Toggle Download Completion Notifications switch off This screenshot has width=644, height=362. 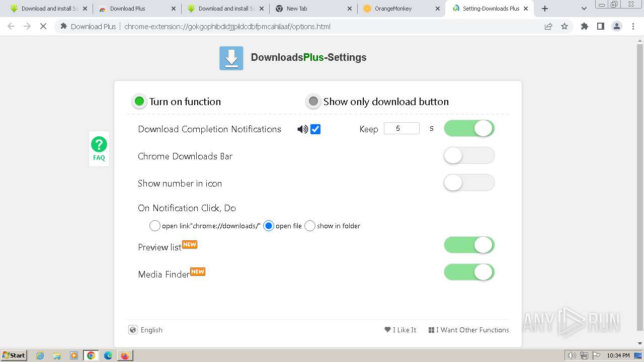click(469, 129)
